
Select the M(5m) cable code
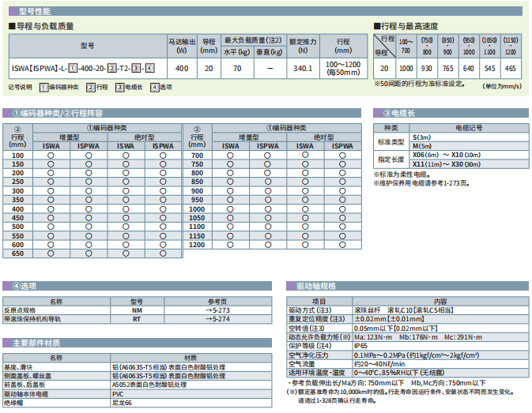tap(422, 146)
